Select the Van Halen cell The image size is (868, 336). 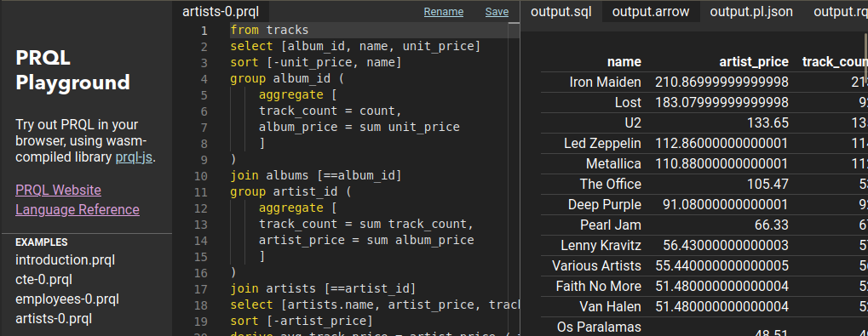tap(610, 307)
